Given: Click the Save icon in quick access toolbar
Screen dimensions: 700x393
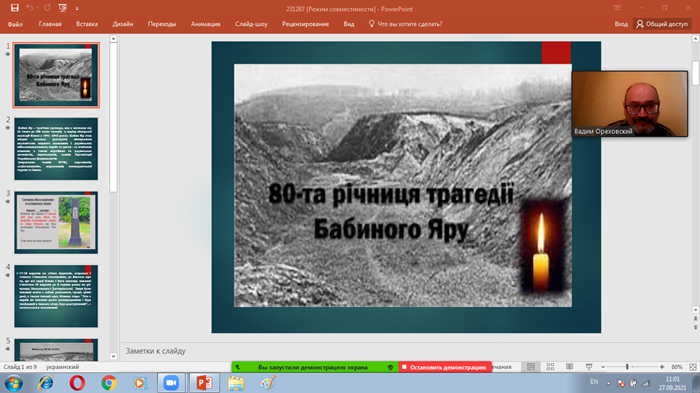Looking at the screenshot, I should click(x=15, y=8).
